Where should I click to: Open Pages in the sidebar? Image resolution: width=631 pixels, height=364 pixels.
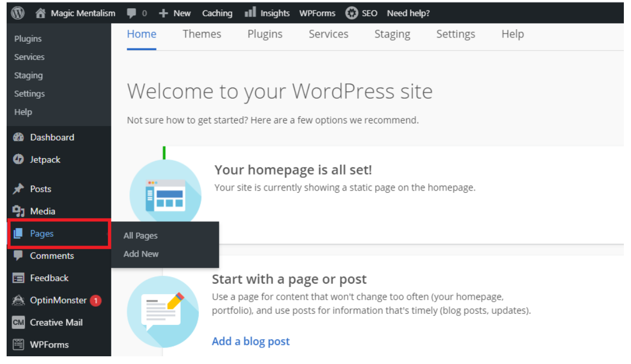click(x=42, y=233)
